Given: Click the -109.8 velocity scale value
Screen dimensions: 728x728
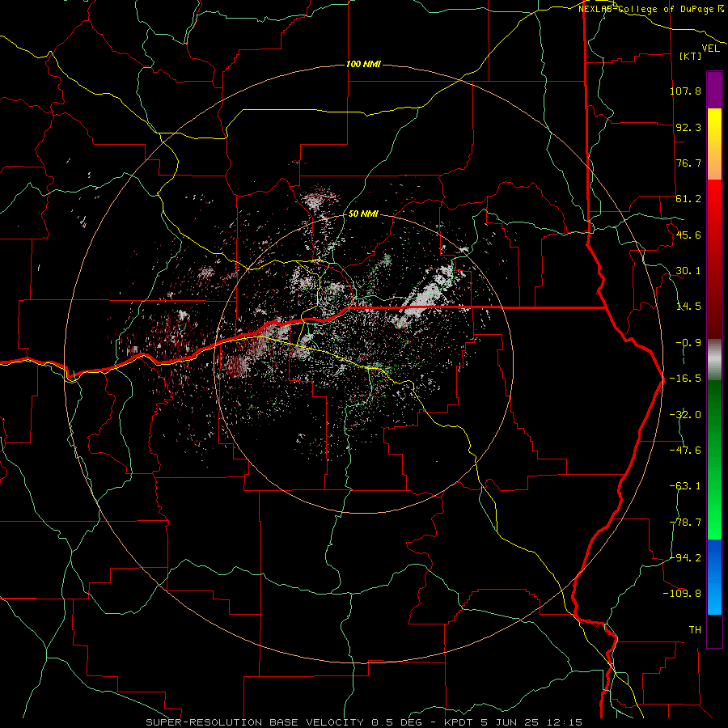Looking at the screenshot, I should click(x=682, y=594).
